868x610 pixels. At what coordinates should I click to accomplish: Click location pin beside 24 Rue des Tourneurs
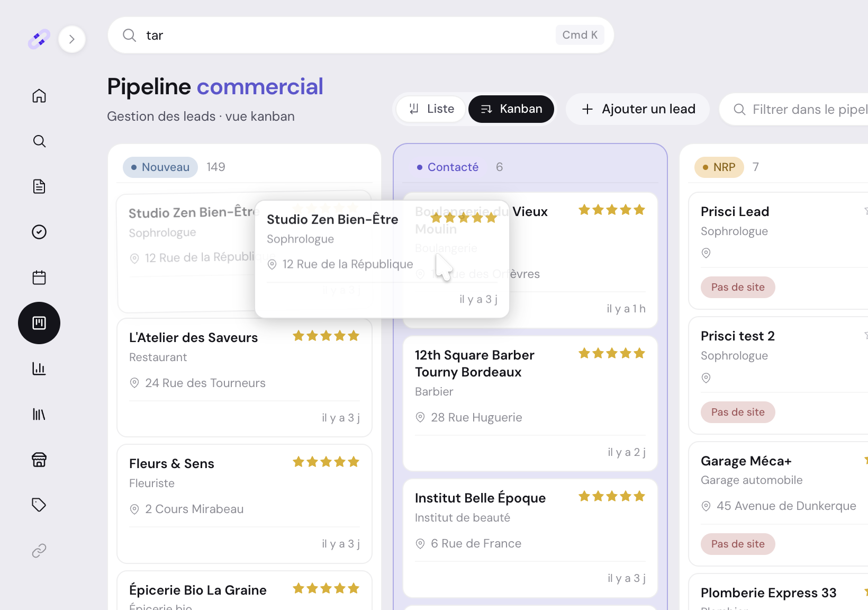[x=134, y=383]
